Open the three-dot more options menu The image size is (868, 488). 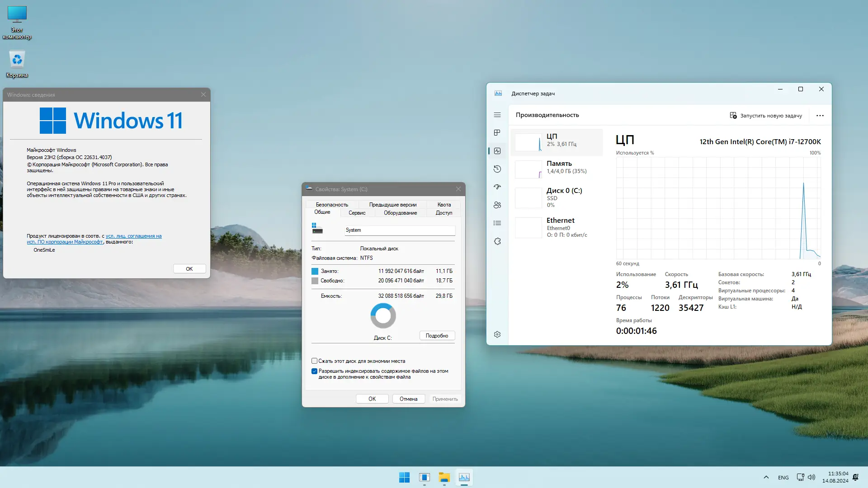[x=820, y=116]
